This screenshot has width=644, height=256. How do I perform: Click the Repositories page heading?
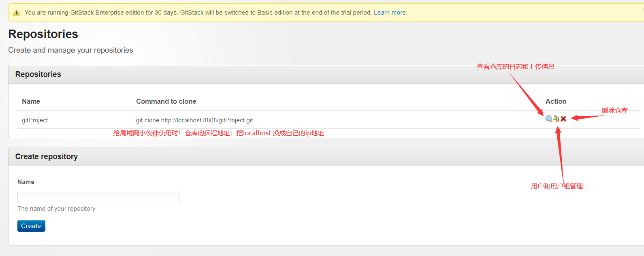(43, 34)
